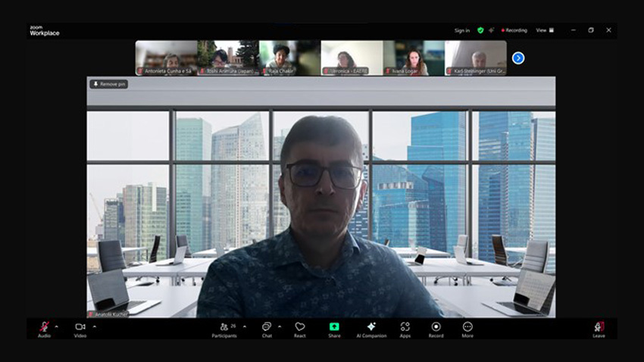Click the Sign in link
The image size is (644, 362).
tap(461, 30)
